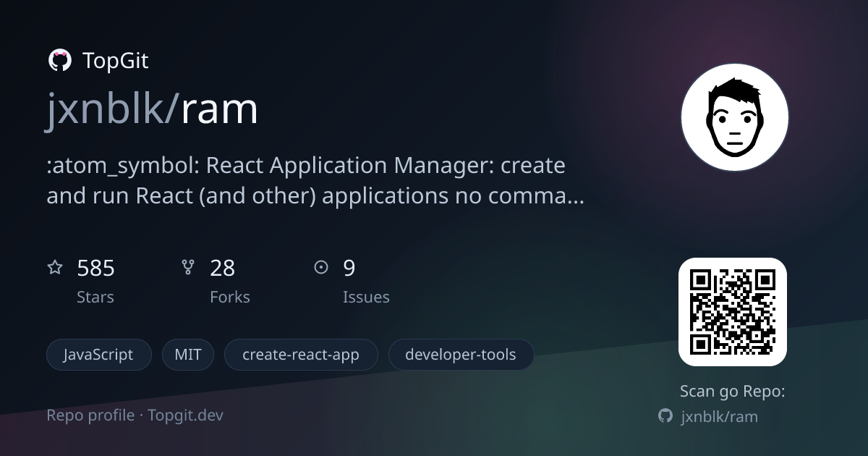Click the GitHub icon next to jxnblk/ram
The width and height of the screenshot is (868, 456).
[665, 415]
